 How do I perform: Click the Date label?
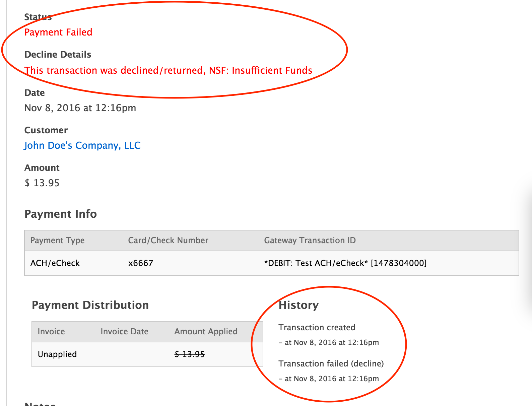(35, 93)
